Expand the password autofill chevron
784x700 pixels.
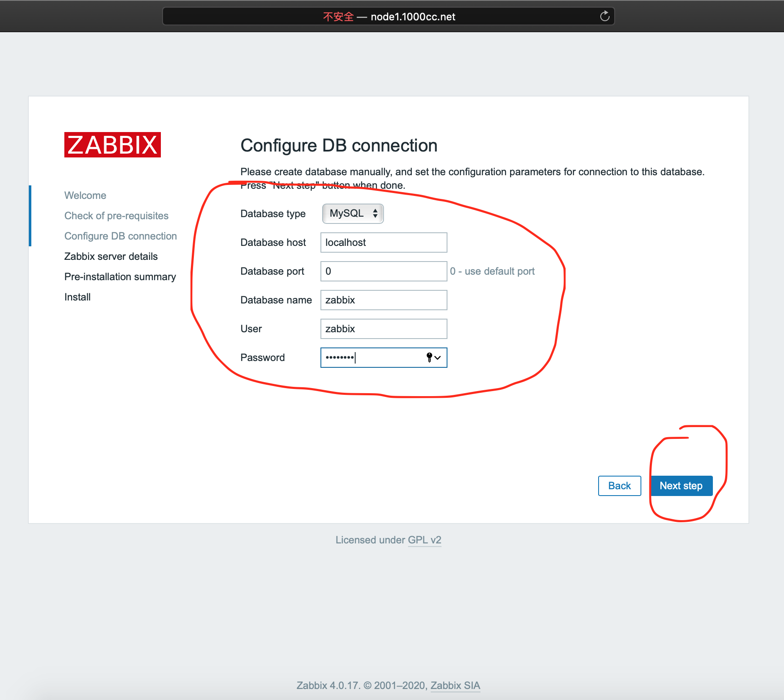438,358
